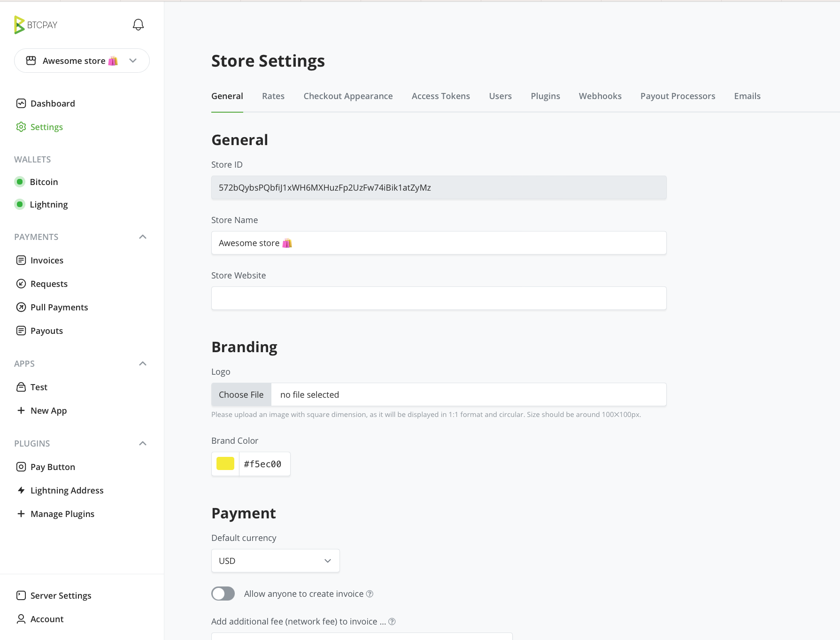Open Dashboard from the sidebar icon
Screen dimensions: 840x640
pyautogui.click(x=21, y=103)
